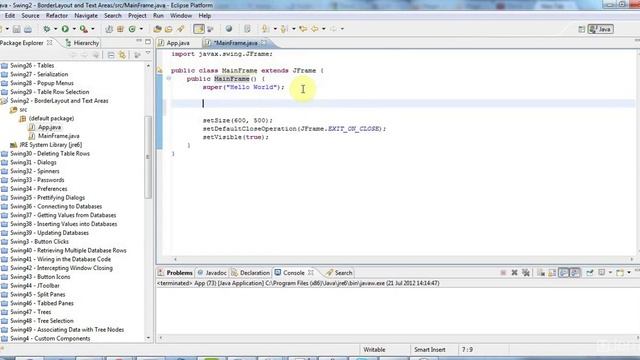Click the Search flashlight toolbar icon

180,29
